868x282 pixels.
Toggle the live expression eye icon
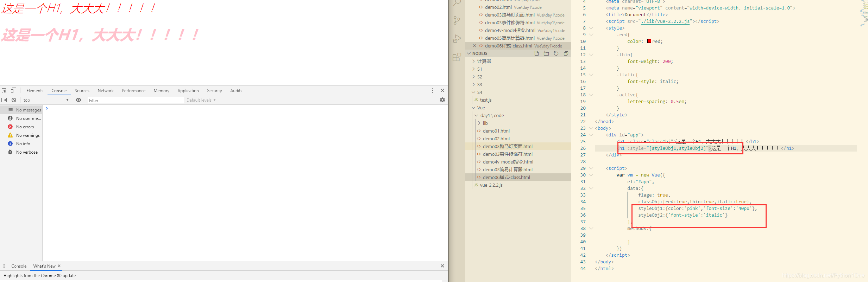coord(78,100)
